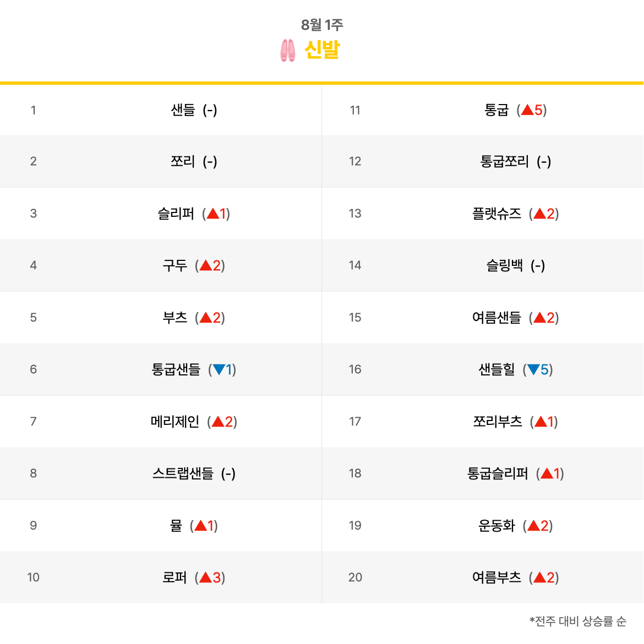
Task: Click the red up arrow beside 통굽
Action: click(x=527, y=110)
